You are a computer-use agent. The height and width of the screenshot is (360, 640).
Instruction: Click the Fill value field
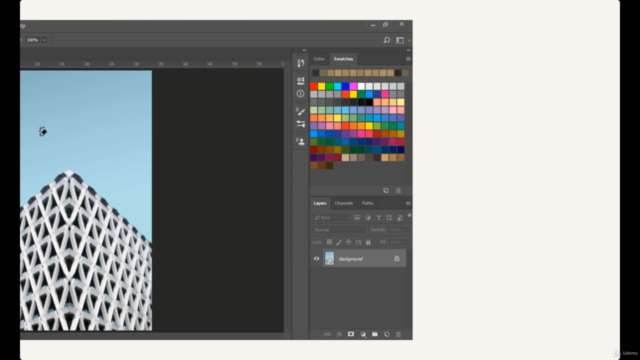(x=396, y=242)
